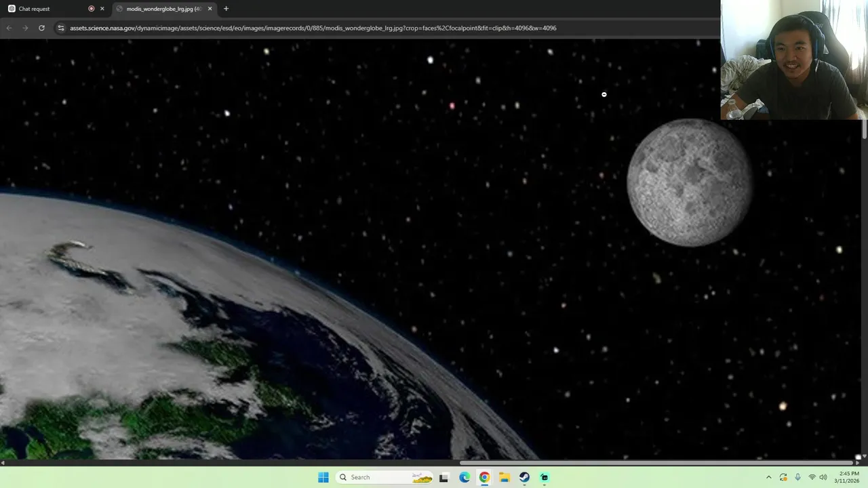Click the microphone tray icon
868x488 pixels.
pyautogui.click(x=797, y=477)
